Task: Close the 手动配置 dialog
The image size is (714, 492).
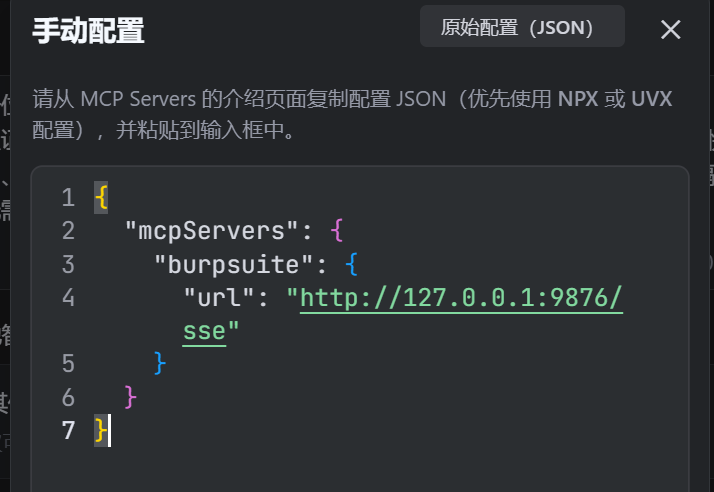Action: click(670, 30)
